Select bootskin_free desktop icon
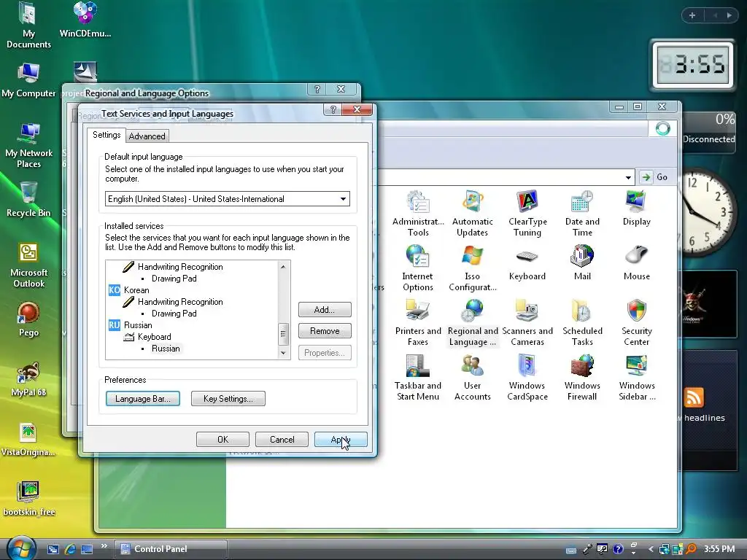Image resolution: width=747 pixels, height=560 pixels. (28, 499)
